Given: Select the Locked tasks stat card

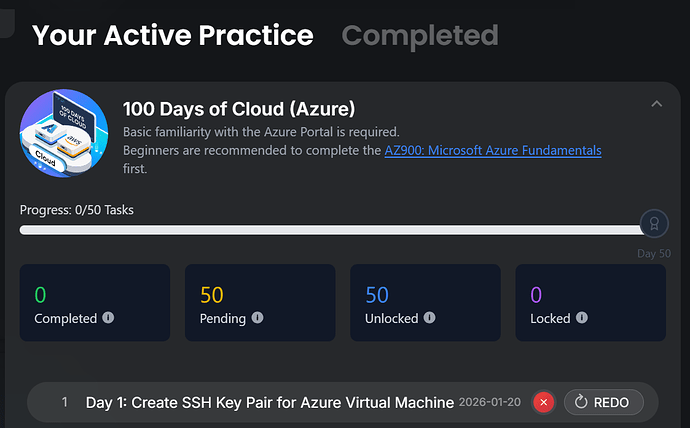Looking at the screenshot, I should [590, 303].
